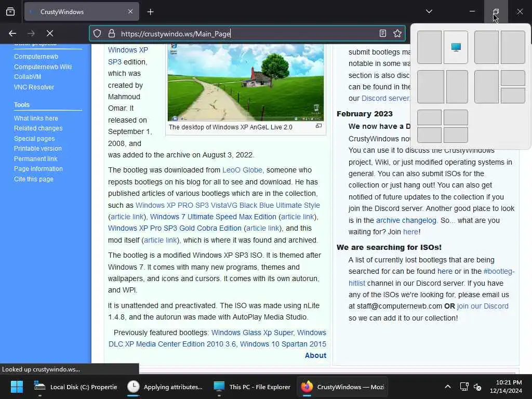Open Windows XP PRO SP3 VistaVG link
This screenshot has width=532, height=399.
tap(228, 205)
